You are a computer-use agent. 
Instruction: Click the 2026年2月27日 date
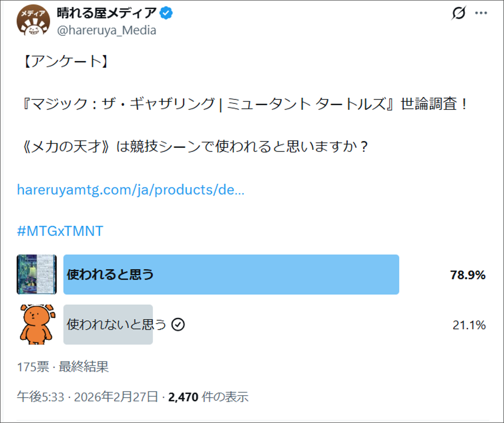(116, 397)
